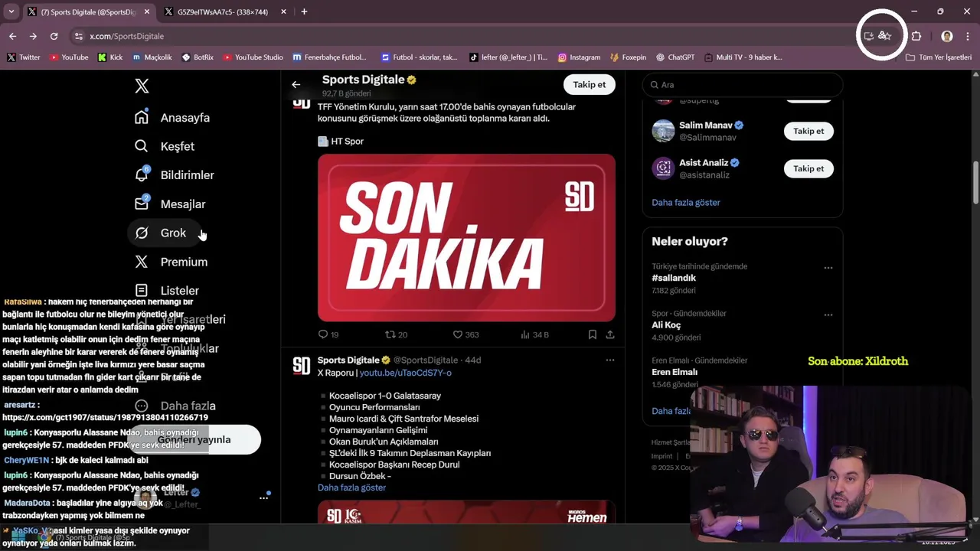Open @SportsDigitale handle on X Raporu post
The width and height of the screenshot is (980, 551).
pyautogui.click(x=426, y=360)
